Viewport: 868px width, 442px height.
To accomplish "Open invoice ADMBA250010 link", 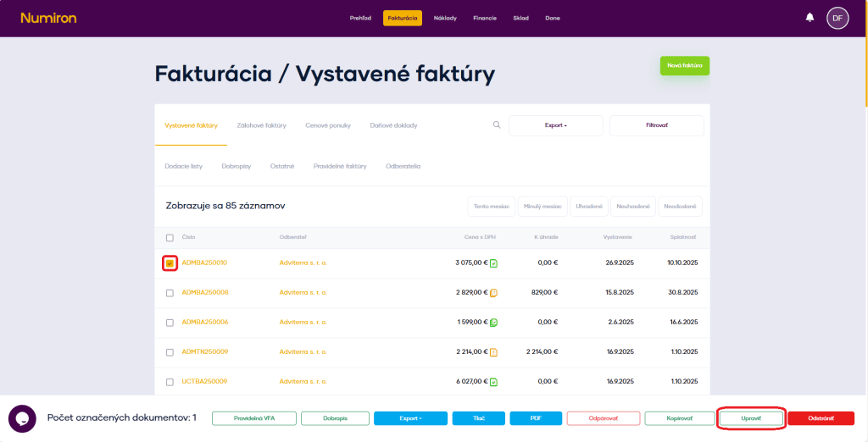I will (204, 262).
